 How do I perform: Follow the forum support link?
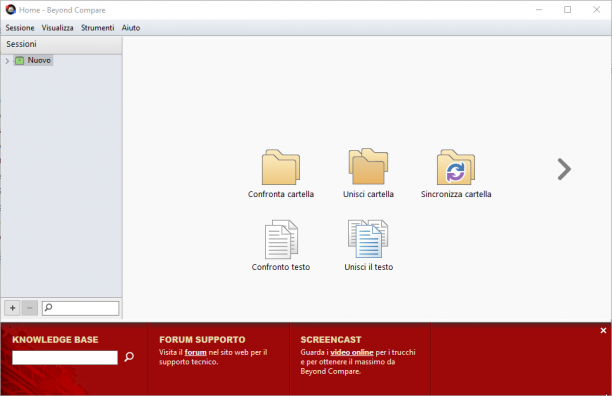coord(196,352)
